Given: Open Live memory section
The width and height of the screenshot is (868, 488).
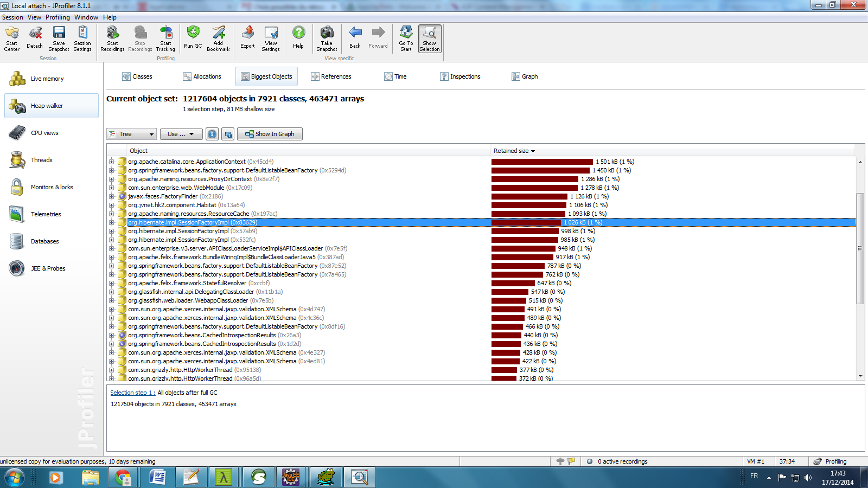Looking at the screenshot, I should click(52, 79).
